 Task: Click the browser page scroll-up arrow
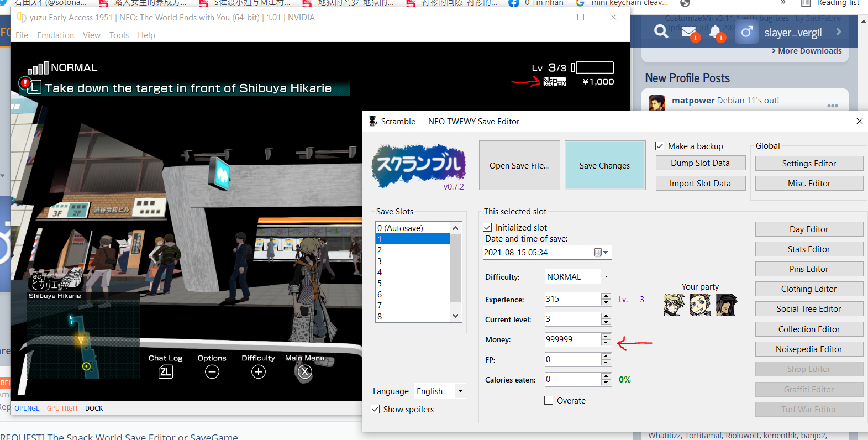pyautogui.click(x=864, y=21)
